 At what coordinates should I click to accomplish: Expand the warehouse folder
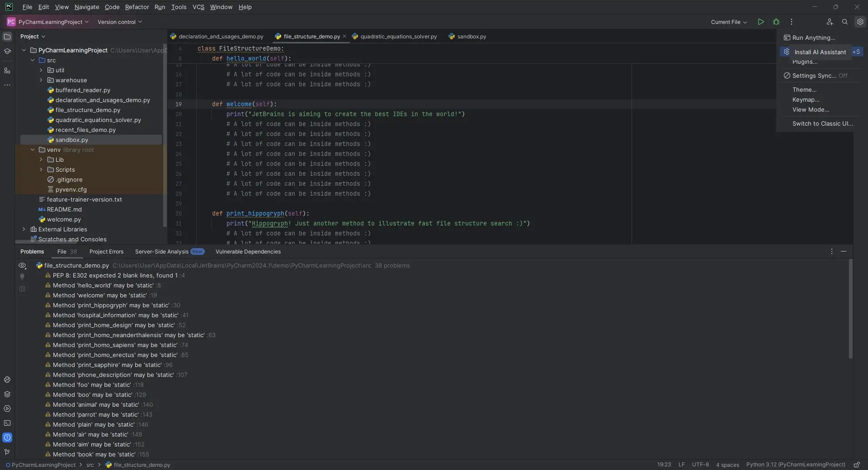pyautogui.click(x=41, y=80)
